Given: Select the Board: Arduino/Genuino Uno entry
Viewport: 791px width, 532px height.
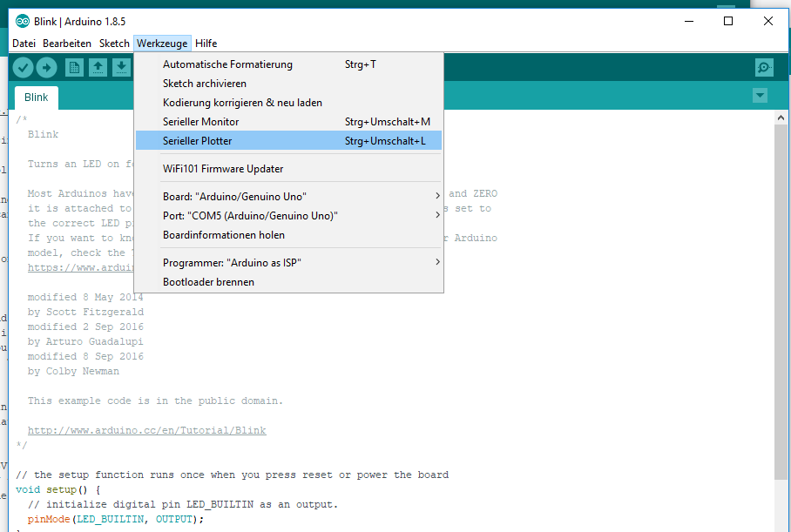Looking at the screenshot, I should pos(288,197).
